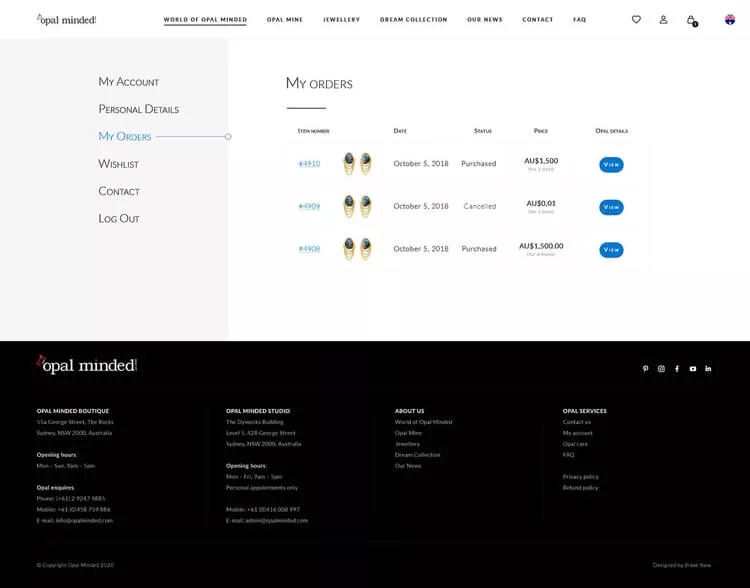
Task: Open footer link Jewellery
Action: (407, 444)
